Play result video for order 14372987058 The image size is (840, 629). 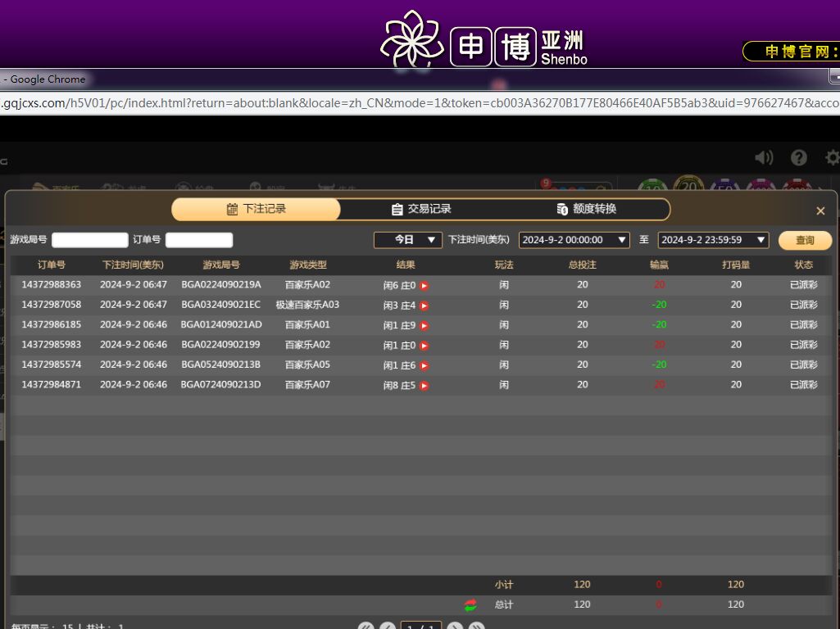click(x=425, y=305)
